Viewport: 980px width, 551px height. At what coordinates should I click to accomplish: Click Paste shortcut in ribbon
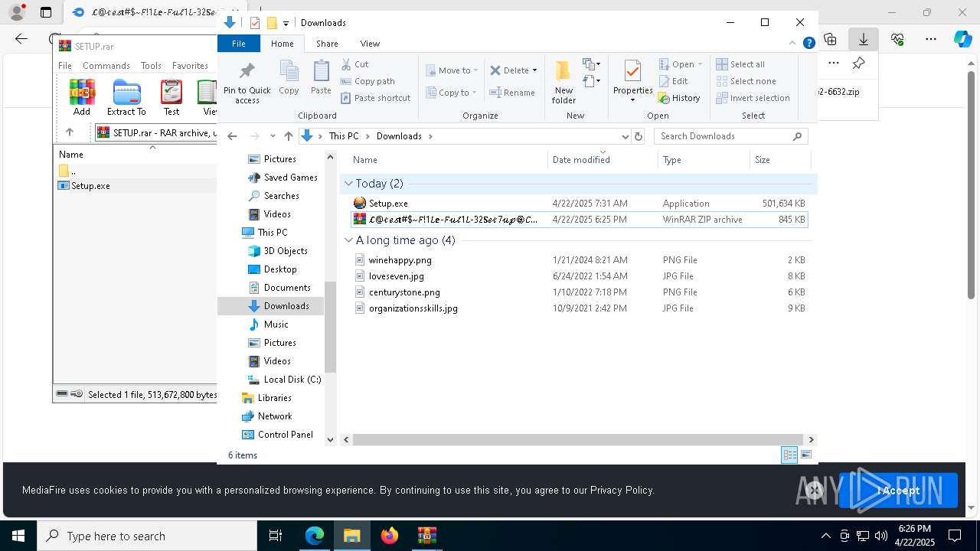(x=375, y=98)
